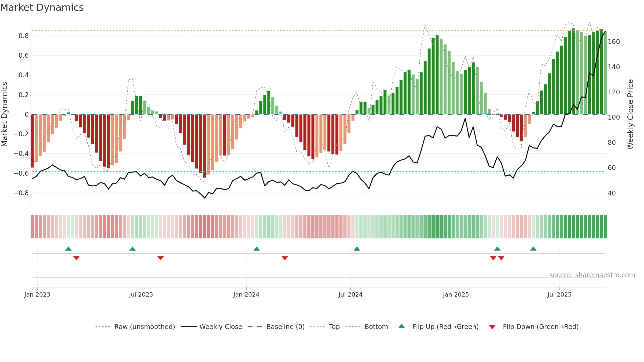Select the red flip-down marker after Jul 2023
This screenshot has height=362, width=644.
(161, 258)
